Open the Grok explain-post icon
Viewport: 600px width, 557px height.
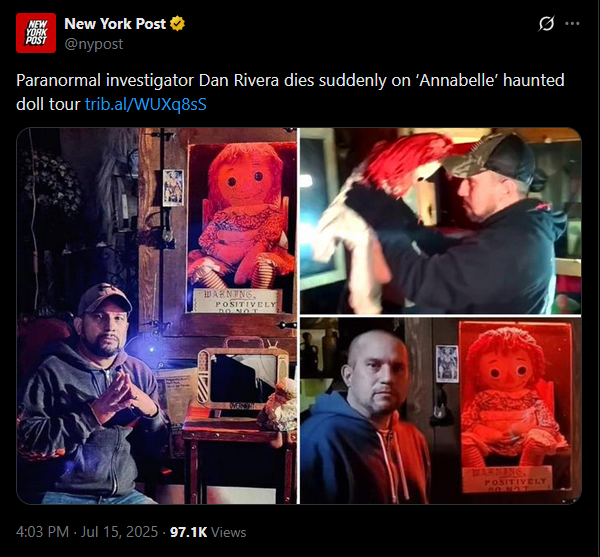[546, 24]
